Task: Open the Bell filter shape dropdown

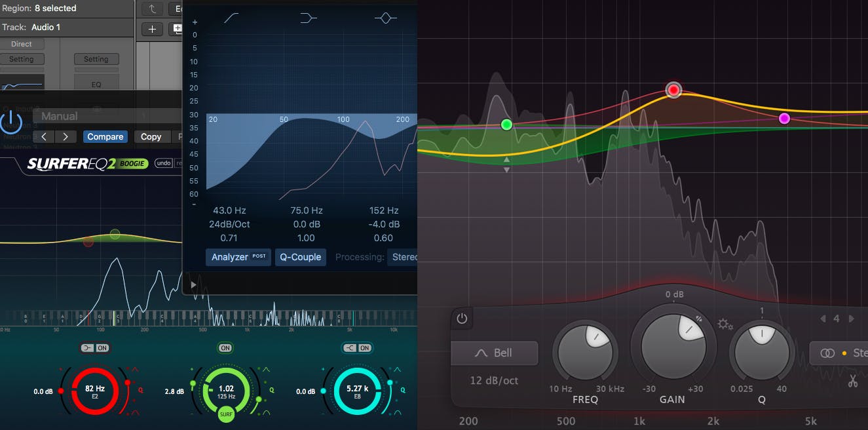Action: (x=495, y=353)
